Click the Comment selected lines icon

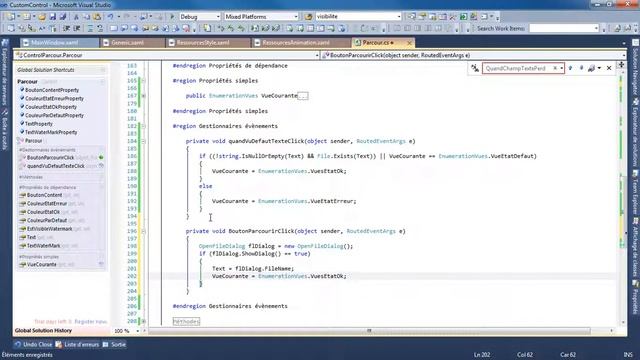[x=90, y=29]
